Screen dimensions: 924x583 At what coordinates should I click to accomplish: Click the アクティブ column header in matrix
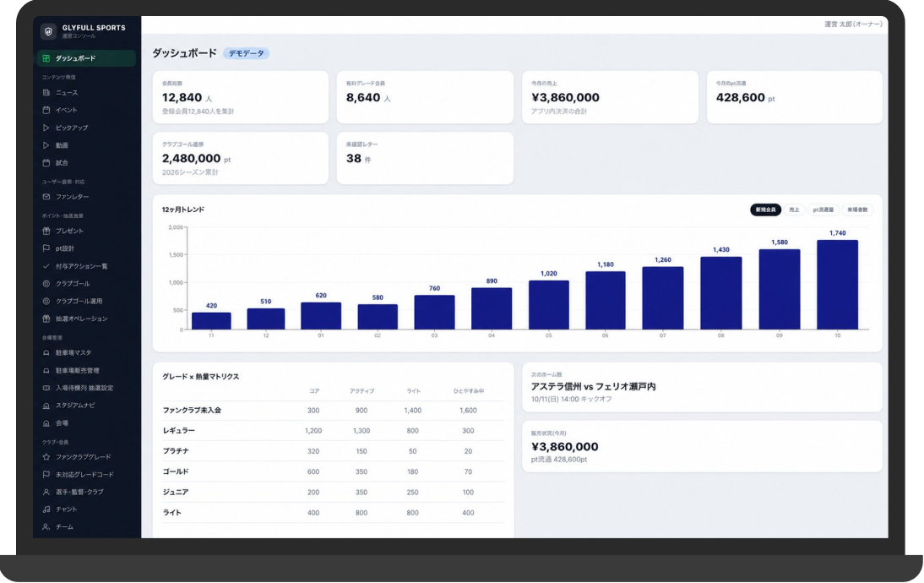(x=361, y=391)
